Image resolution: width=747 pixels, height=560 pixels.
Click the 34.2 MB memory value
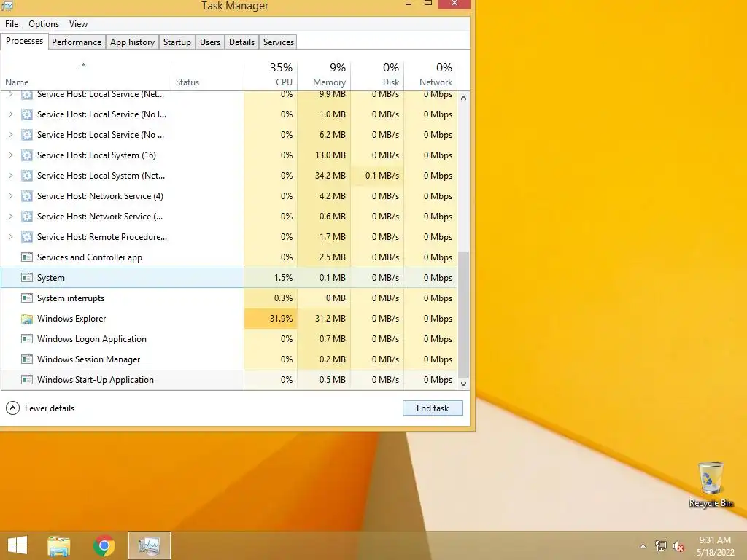coord(330,176)
